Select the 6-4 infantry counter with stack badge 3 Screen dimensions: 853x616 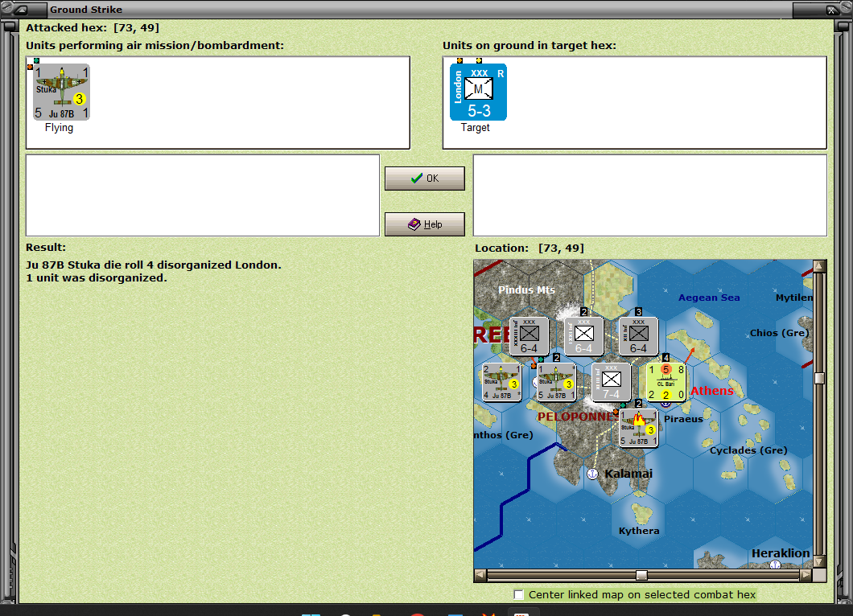pyautogui.click(x=638, y=336)
